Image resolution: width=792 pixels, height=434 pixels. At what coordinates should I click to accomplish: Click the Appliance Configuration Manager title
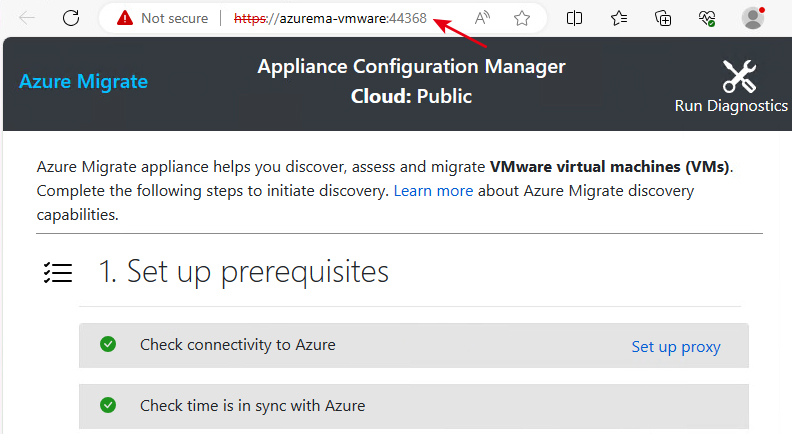[411, 67]
